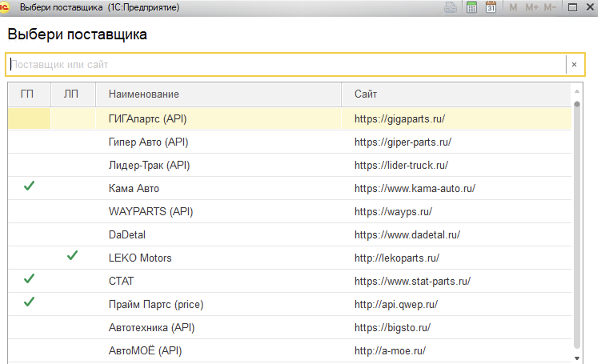Click site cell https://giper-parts.ru/
This screenshot has width=598, height=364.
[x=403, y=142]
